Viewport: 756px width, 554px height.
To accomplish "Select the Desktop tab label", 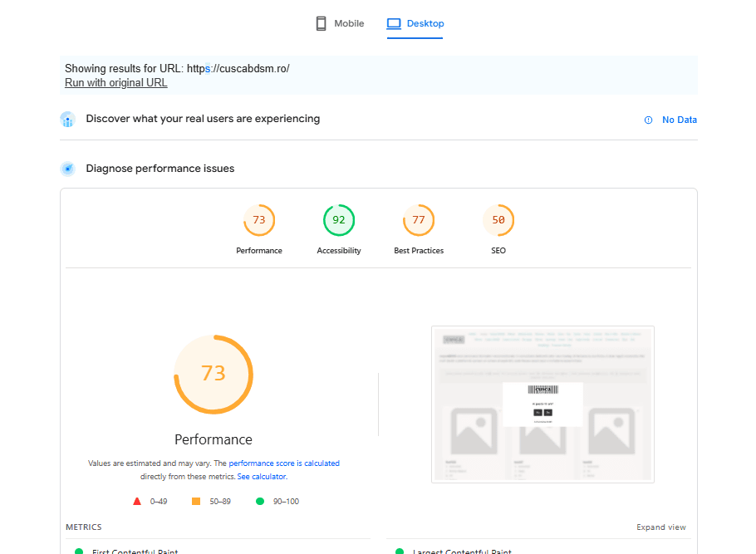I will coord(425,24).
